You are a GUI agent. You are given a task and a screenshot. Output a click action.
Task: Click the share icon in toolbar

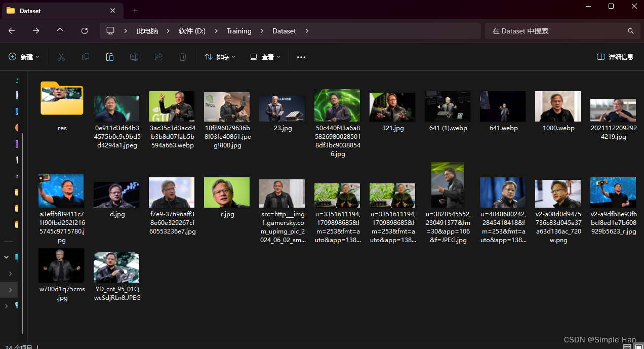tap(158, 57)
